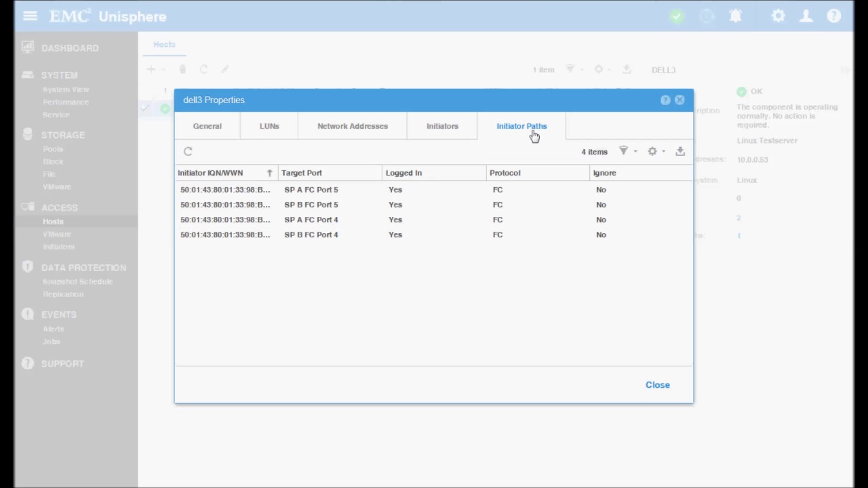Open System View in the sidebar
Screen dimensions: 868x488
click(66, 89)
